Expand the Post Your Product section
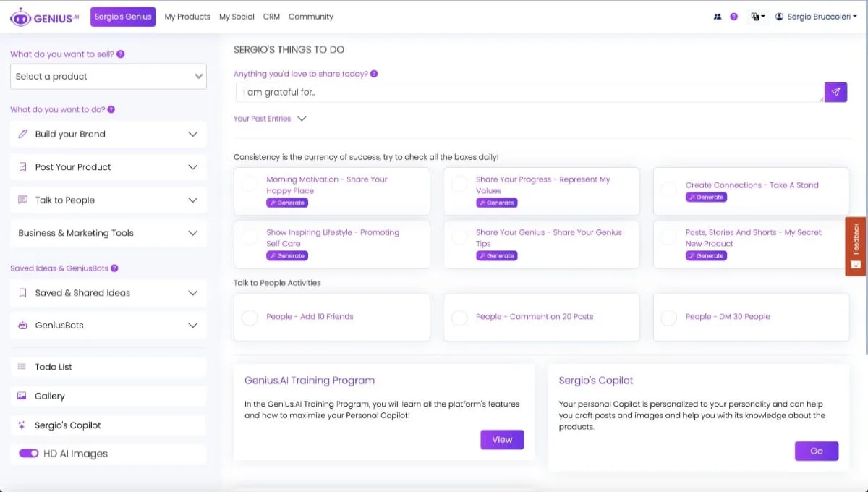Screen dimensions: 868x492 pos(109,167)
